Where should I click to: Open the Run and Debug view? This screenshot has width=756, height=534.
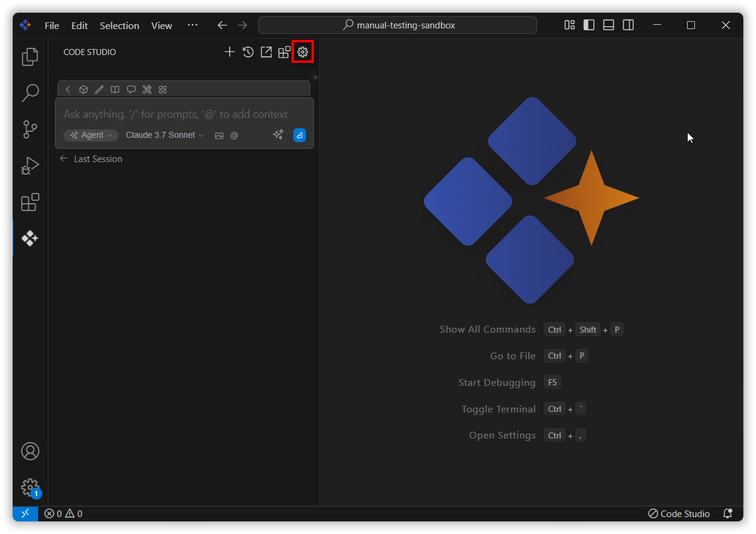30,166
